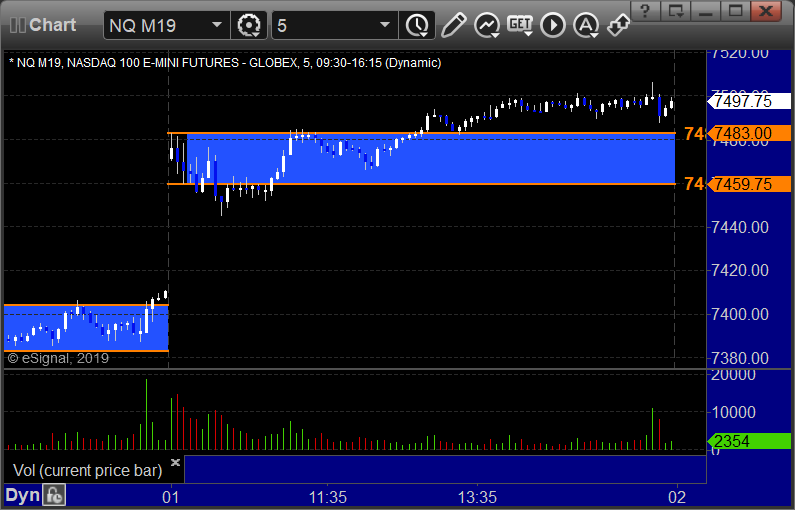795x510 pixels.
Task: Open the chart settings gear icon
Action: [248, 25]
